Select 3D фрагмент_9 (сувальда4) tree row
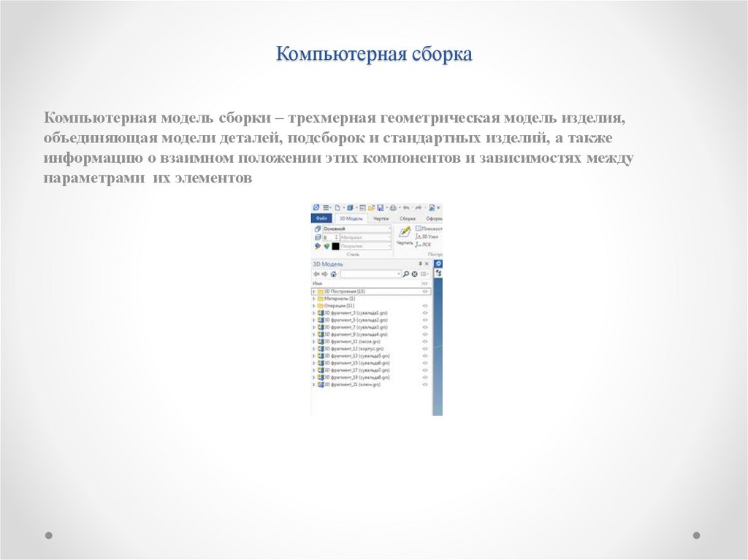This screenshot has width=748, height=560. (371, 334)
